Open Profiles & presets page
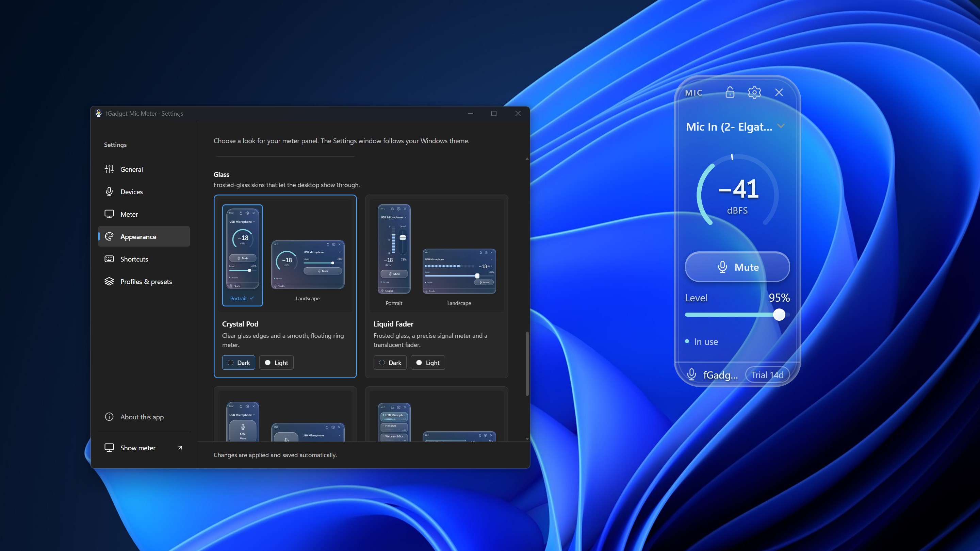The image size is (980, 551). pyautogui.click(x=144, y=281)
